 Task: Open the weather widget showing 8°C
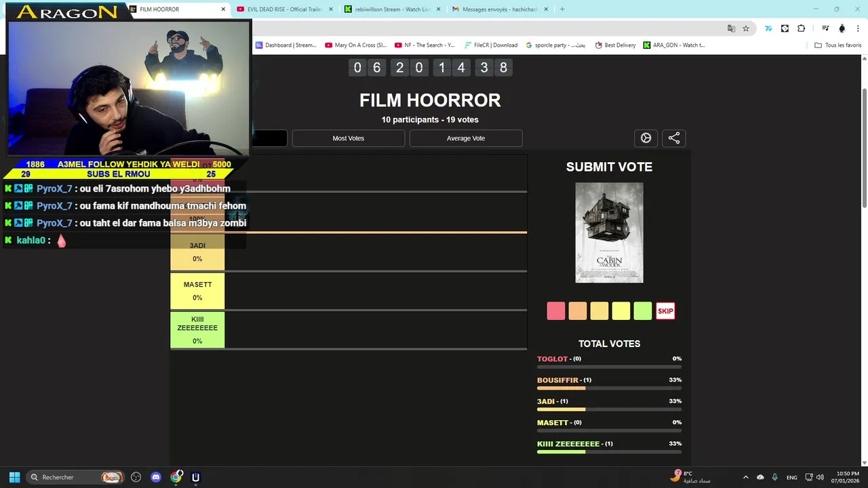[690, 477]
